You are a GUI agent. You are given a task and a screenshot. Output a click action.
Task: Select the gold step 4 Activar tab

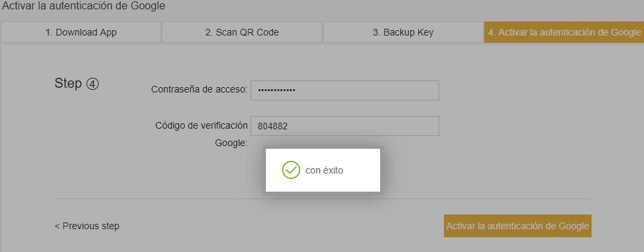pyautogui.click(x=564, y=32)
